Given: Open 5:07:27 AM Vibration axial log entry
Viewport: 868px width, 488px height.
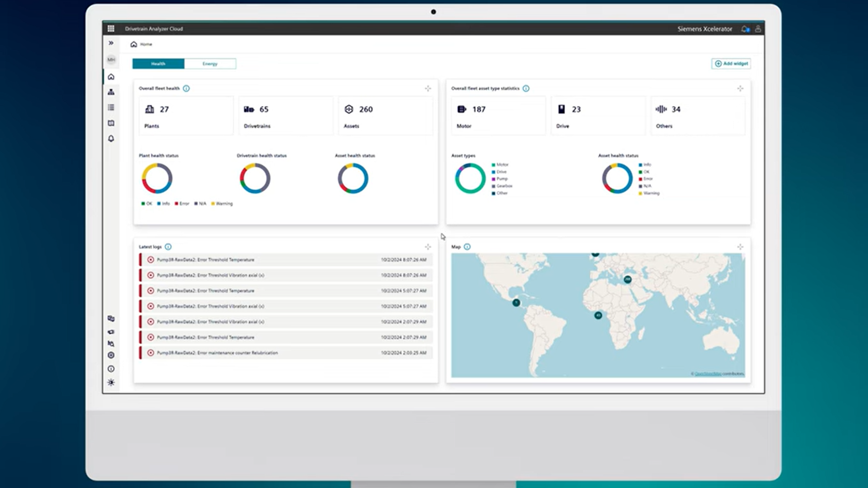Looking at the screenshot, I should pyautogui.click(x=286, y=306).
